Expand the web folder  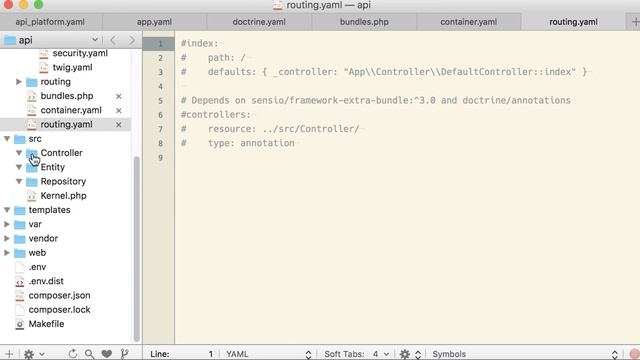click(7, 253)
